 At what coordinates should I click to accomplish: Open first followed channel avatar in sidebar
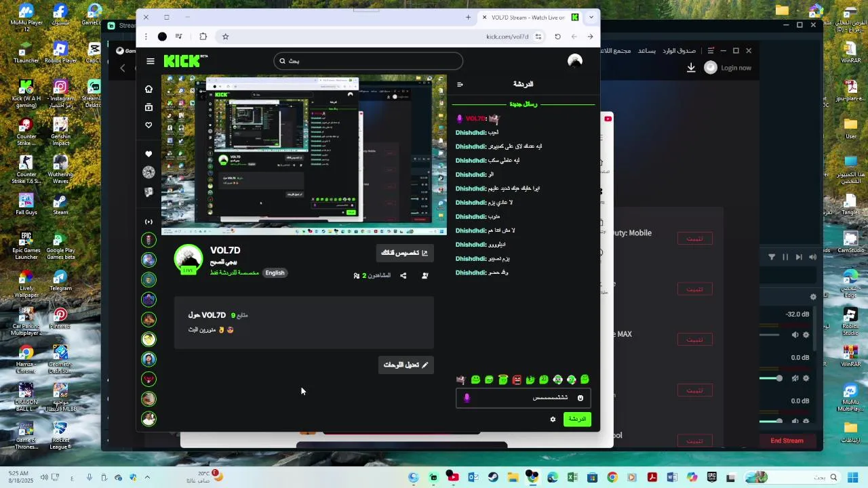149,240
